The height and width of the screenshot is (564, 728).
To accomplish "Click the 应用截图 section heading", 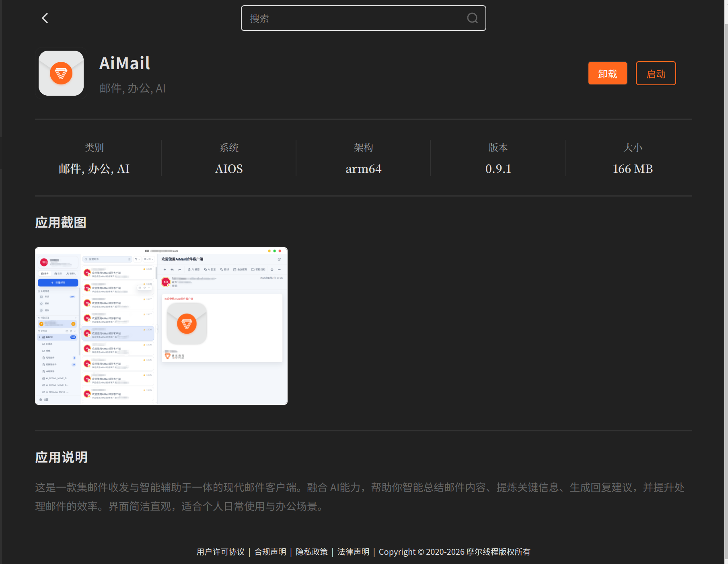I will [61, 223].
